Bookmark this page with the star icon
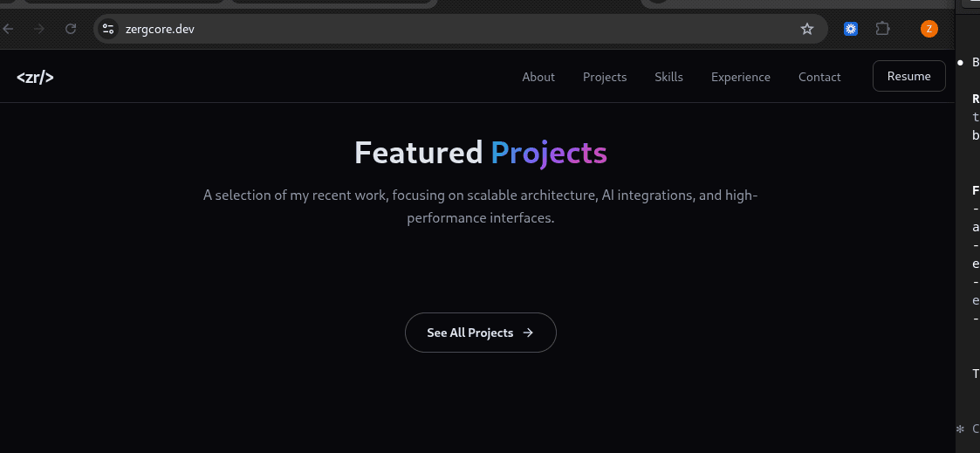This screenshot has width=980, height=453. 807,29
